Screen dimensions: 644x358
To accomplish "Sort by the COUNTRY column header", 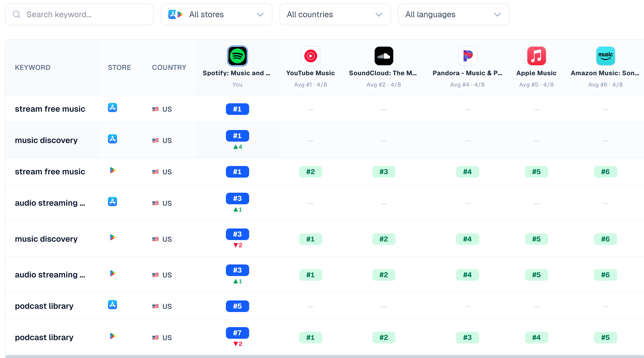I will [169, 68].
